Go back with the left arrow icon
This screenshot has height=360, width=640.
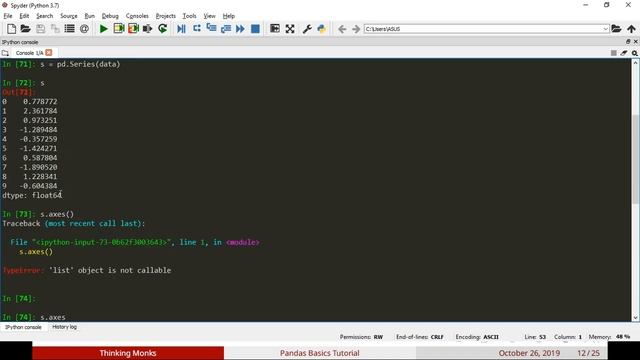pos(342,29)
